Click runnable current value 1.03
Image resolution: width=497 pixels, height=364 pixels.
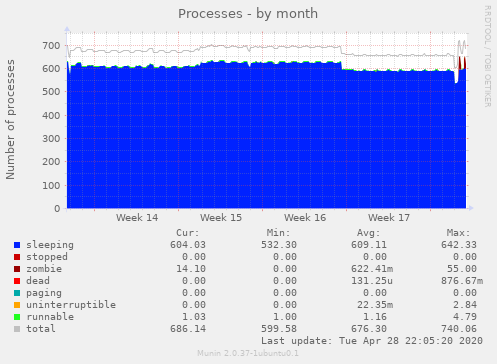[194, 317]
